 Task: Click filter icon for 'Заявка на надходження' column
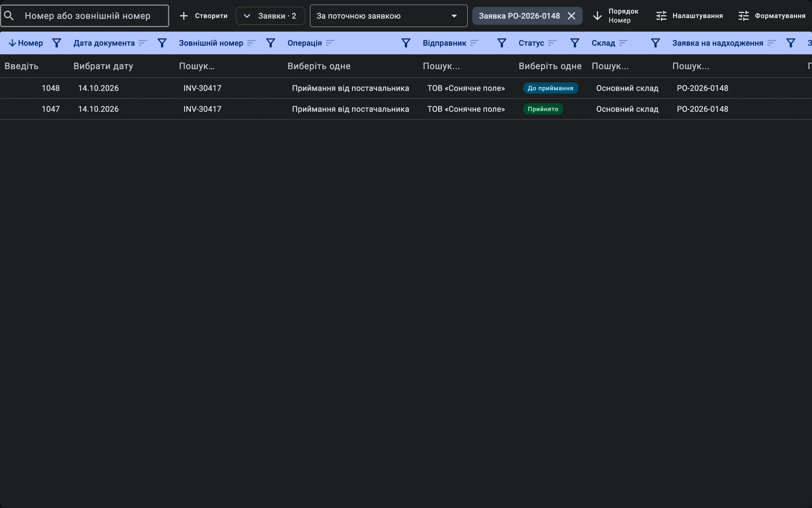point(791,43)
